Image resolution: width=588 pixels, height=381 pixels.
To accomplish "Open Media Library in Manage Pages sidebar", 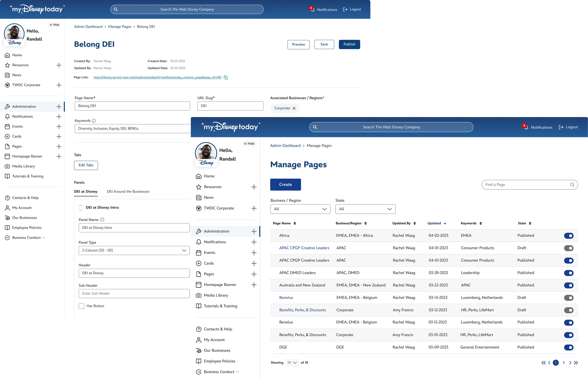I will click(x=216, y=295).
